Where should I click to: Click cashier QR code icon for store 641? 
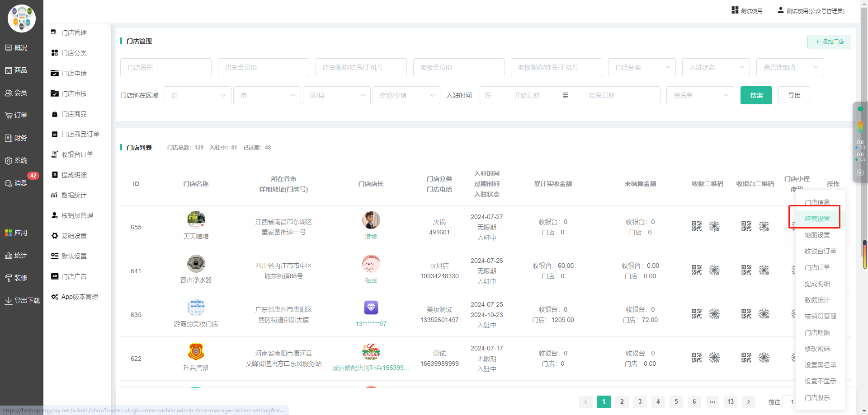(x=746, y=270)
